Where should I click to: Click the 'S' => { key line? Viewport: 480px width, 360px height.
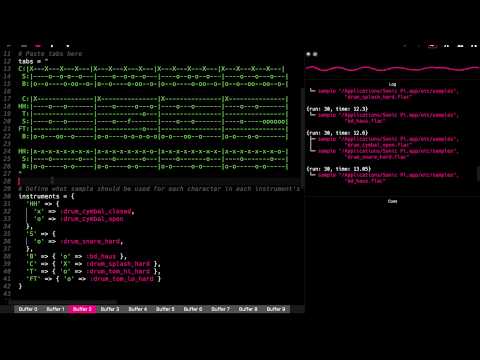click(41, 234)
